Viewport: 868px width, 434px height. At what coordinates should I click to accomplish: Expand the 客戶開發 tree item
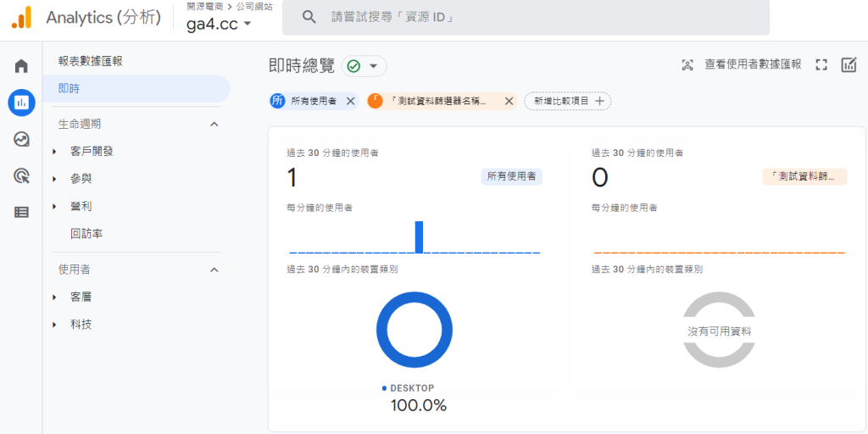[x=54, y=152]
